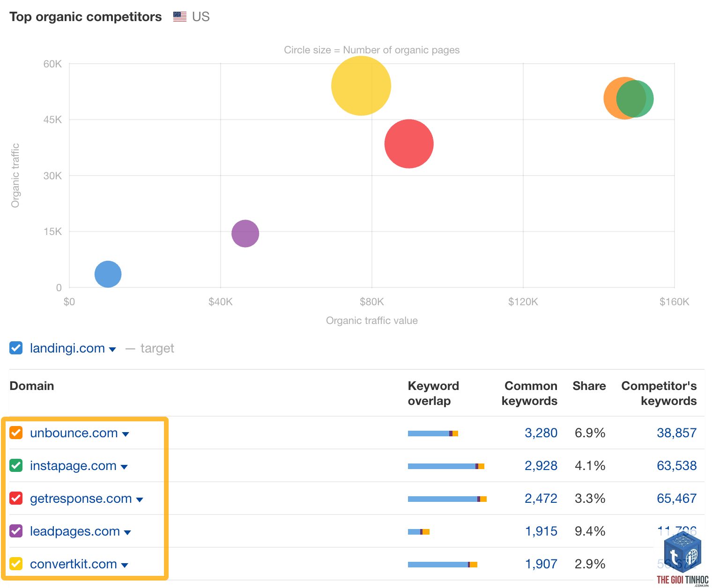Viewport: 712px width, 588px height.
Task: Expand the unbounce.com dropdown arrow
Action: pos(126,434)
